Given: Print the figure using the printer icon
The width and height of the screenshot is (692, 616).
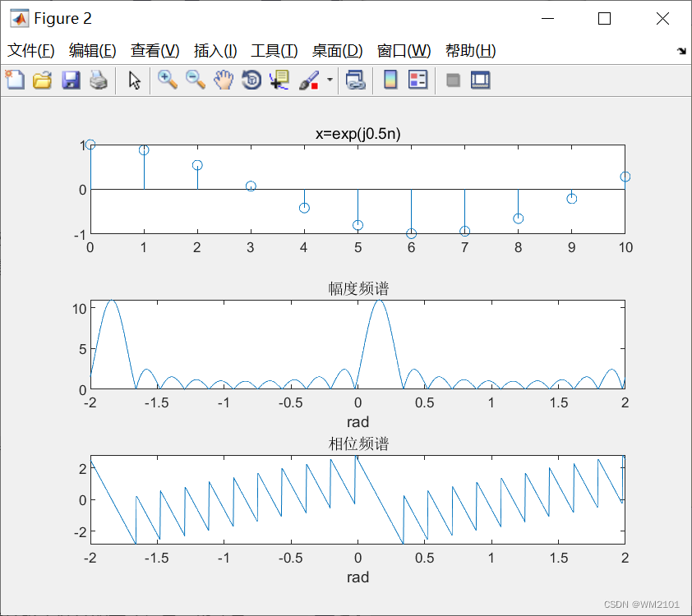Looking at the screenshot, I should tap(99, 80).
